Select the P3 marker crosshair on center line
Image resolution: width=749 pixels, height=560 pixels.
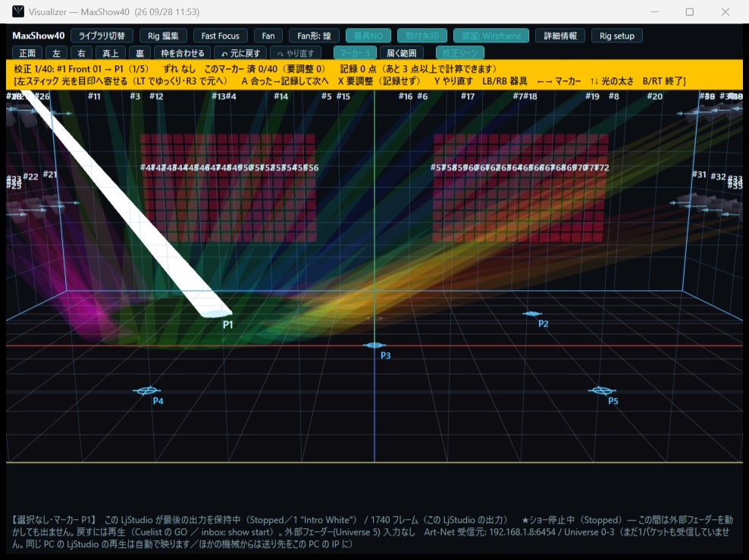coord(374,345)
